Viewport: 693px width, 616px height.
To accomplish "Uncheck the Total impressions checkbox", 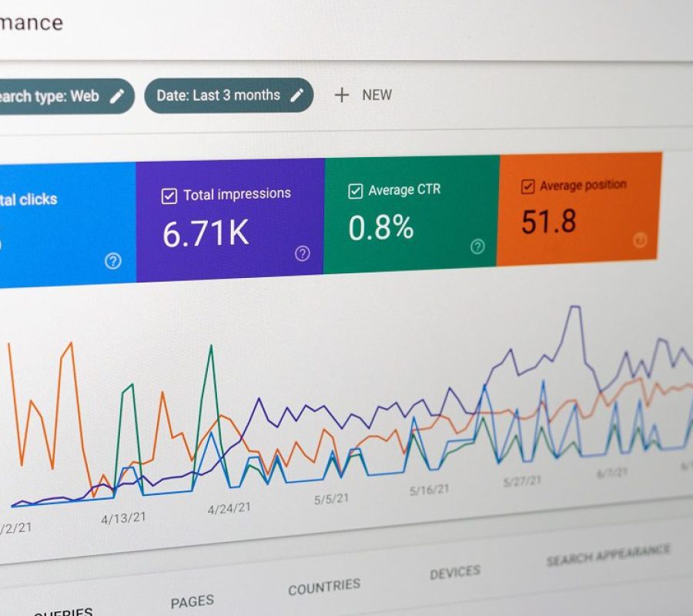I will pos(169,196).
